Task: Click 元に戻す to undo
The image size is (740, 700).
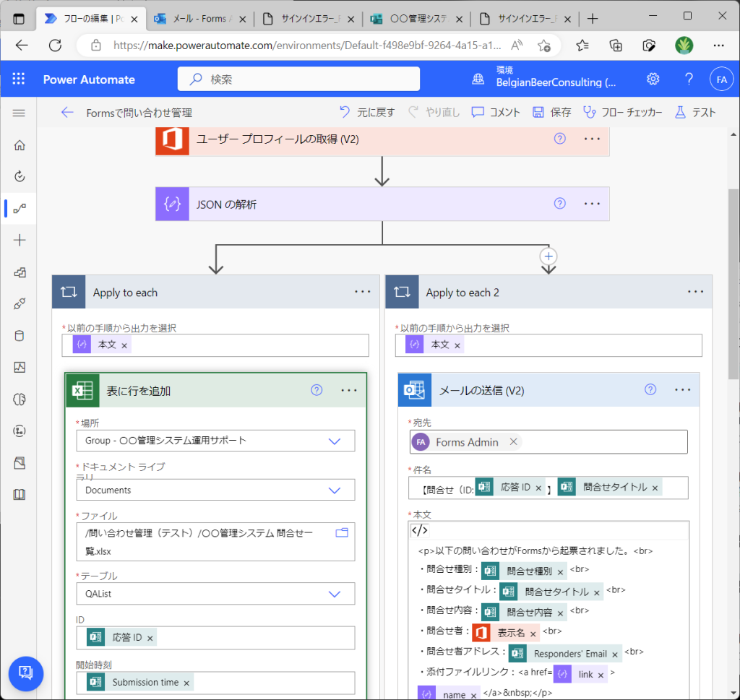Action: (x=367, y=112)
